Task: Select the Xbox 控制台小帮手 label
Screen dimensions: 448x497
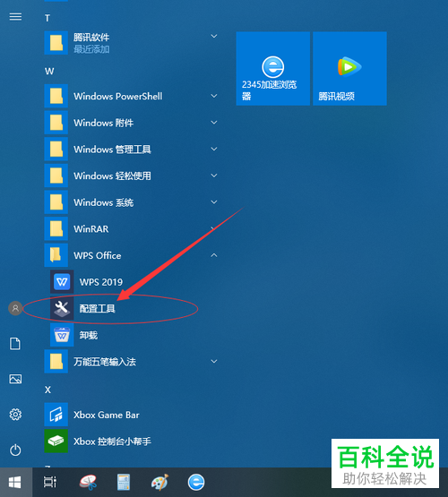Action: pos(112,441)
